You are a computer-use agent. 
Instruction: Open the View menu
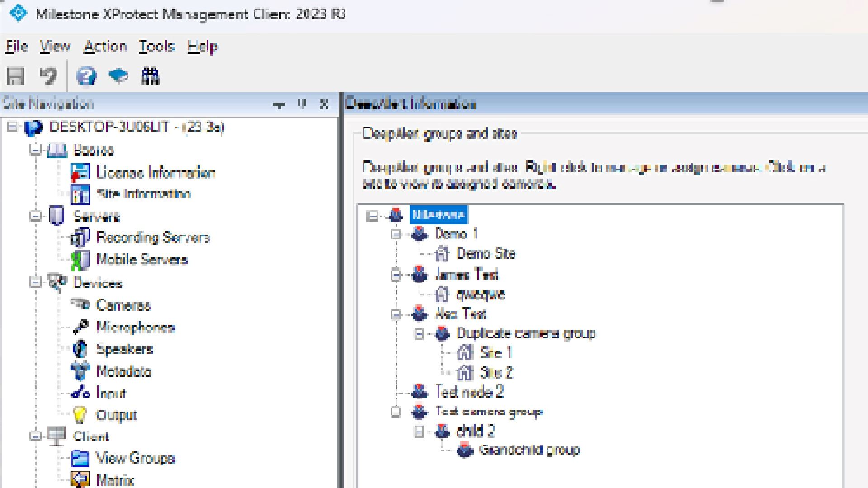[55, 47]
